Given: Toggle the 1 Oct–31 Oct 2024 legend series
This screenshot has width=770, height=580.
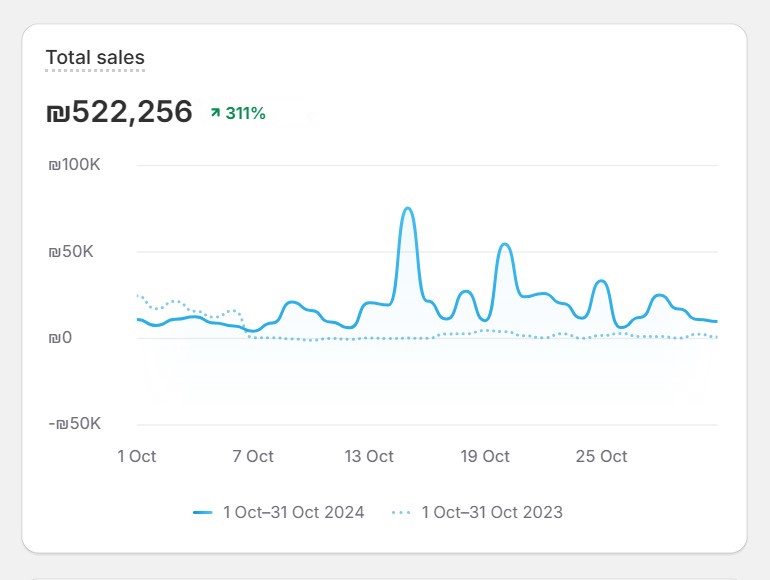Looking at the screenshot, I should click(x=293, y=512).
